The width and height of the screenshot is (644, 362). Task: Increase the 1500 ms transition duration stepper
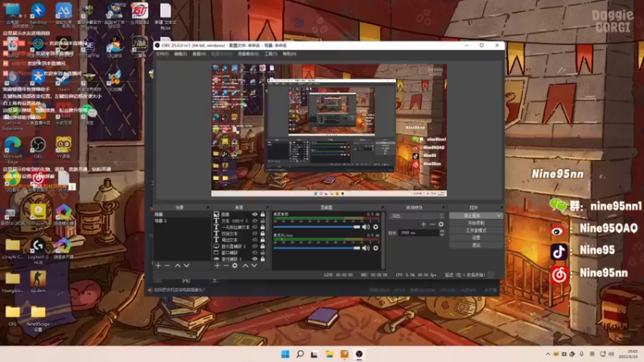[x=442, y=231]
